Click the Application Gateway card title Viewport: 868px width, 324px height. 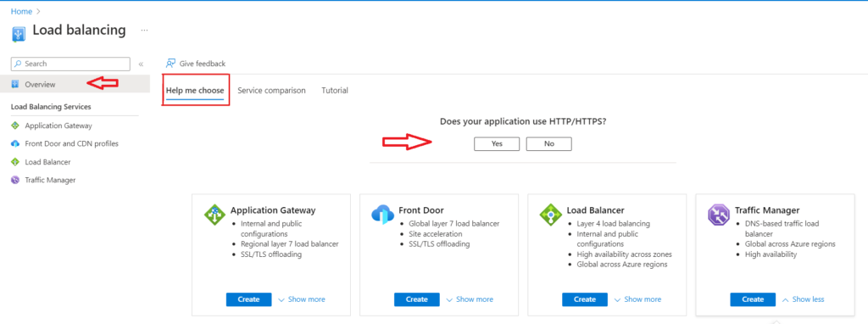click(x=273, y=210)
